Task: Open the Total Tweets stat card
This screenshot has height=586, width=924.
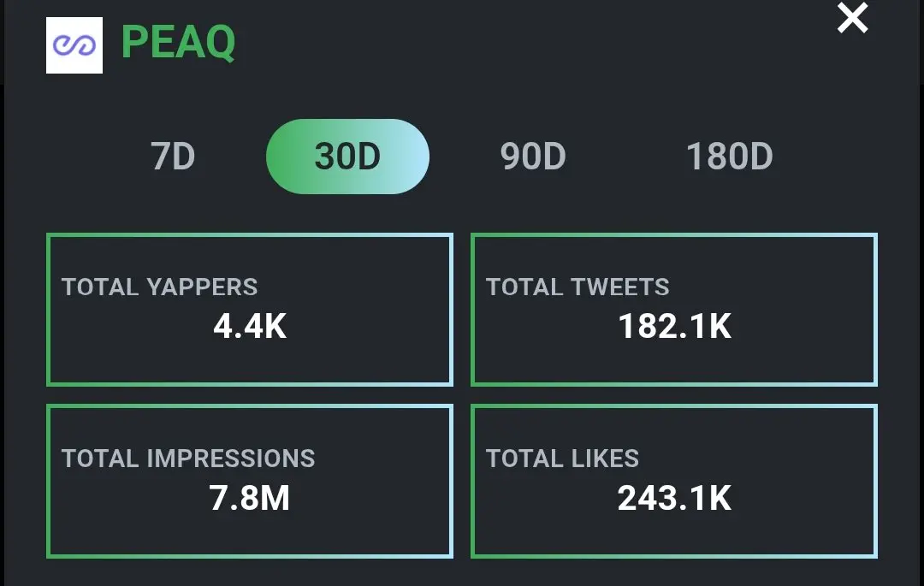Action: point(674,310)
